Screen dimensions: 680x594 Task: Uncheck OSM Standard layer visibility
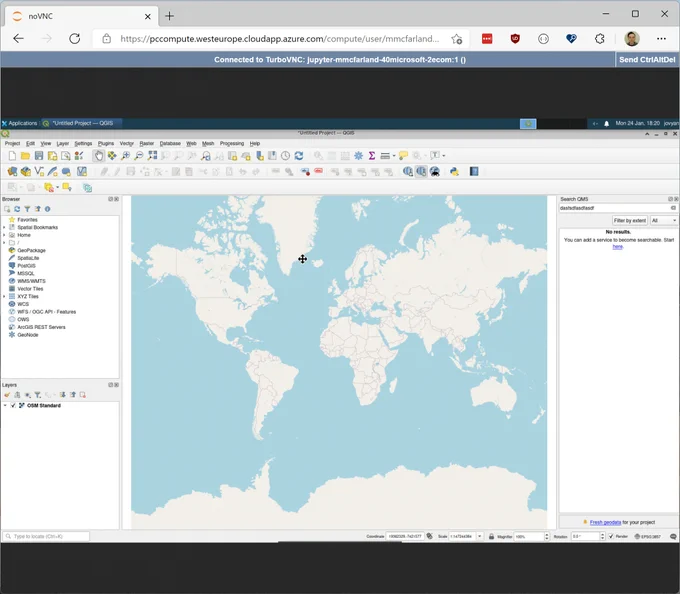[13, 405]
